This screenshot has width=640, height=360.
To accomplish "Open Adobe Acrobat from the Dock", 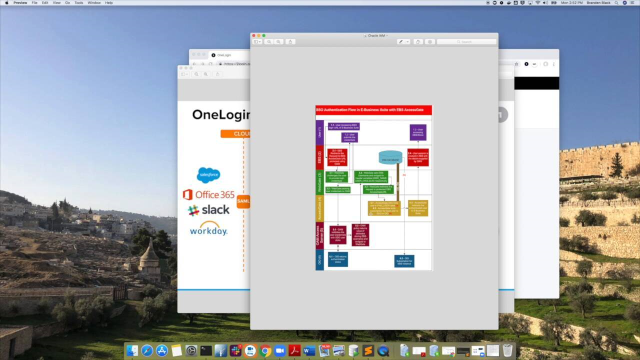I will coord(294,350).
